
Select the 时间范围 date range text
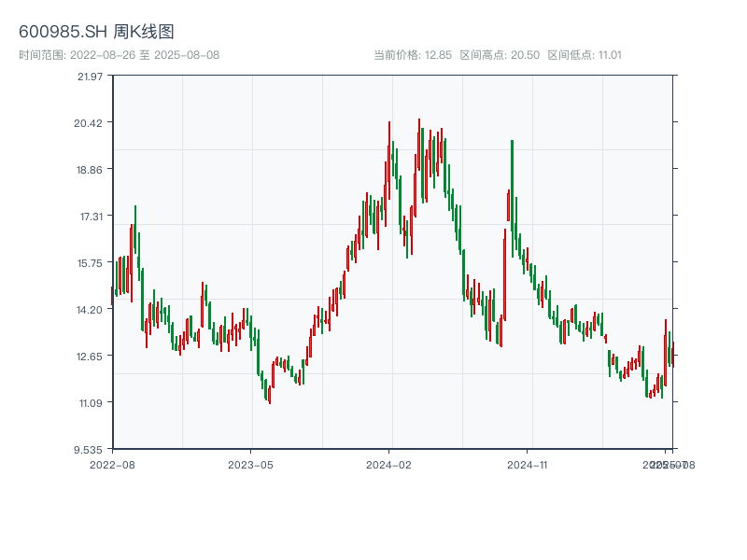point(120,55)
